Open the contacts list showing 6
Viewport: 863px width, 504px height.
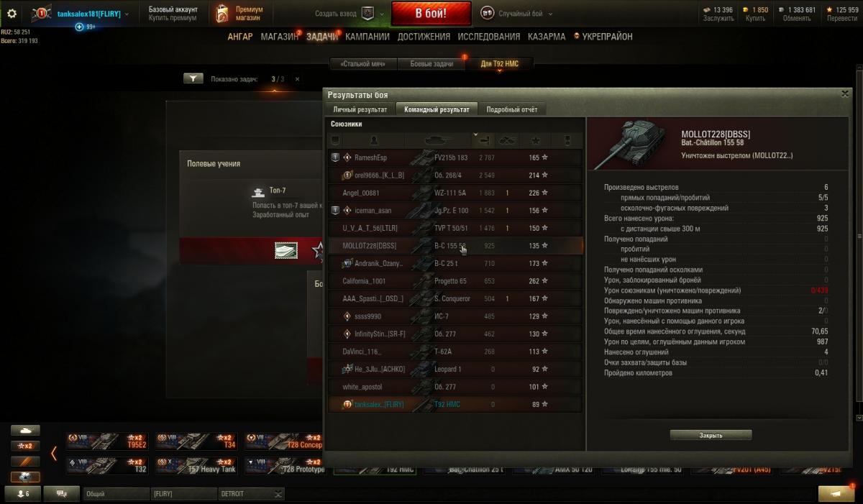click(22, 494)
